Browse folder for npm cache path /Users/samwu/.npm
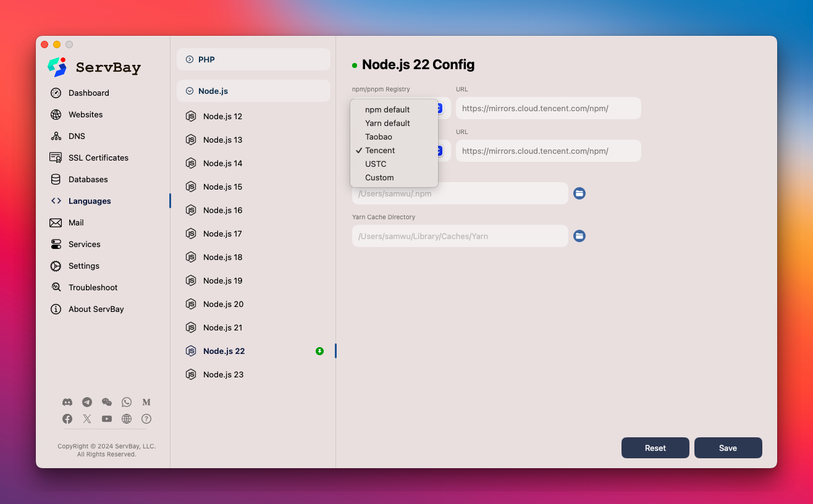813x504 pixels. [x=579, y=193]
